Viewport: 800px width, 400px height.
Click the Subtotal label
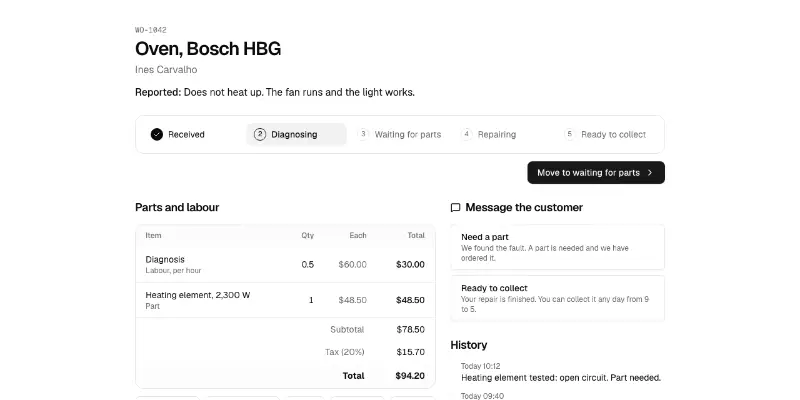347,330
